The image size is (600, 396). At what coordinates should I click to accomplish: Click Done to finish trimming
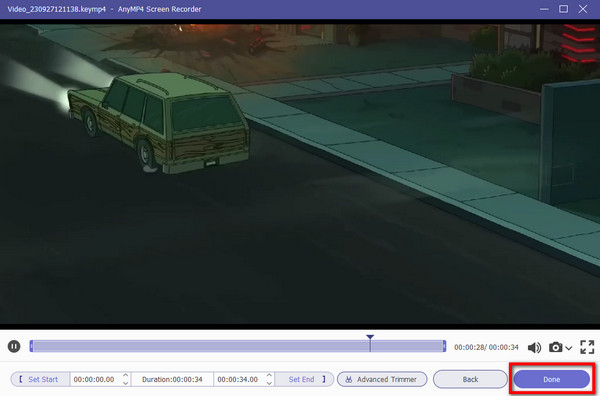point(551,379)
